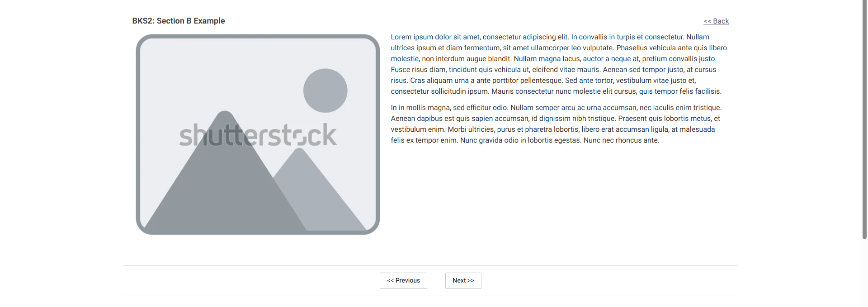Click the phrase vestibulum enim. Morbi ultricies
Image resolution: width=868 pixels, height=307 pixels.
443,130
